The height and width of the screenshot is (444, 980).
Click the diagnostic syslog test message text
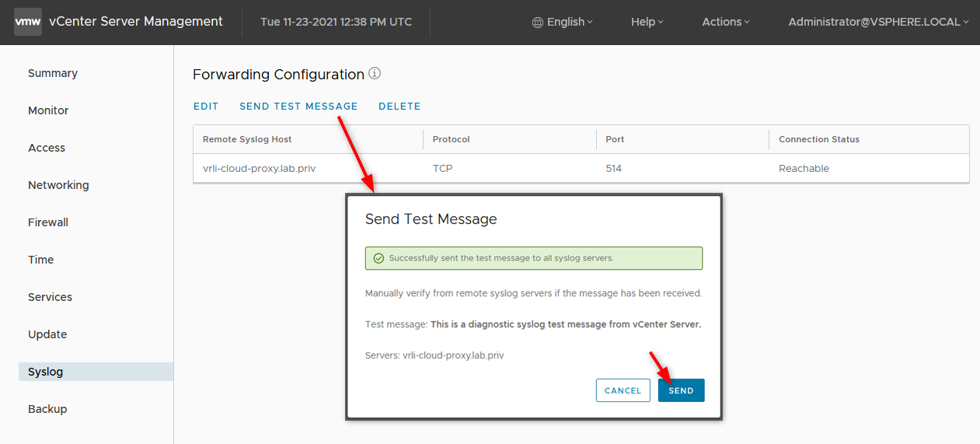click(566, 324)
